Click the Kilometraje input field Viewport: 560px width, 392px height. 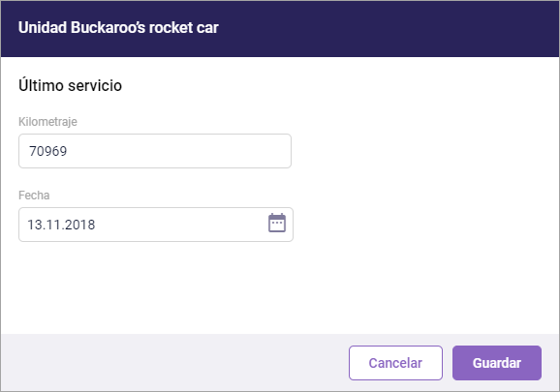click(155, 151)
